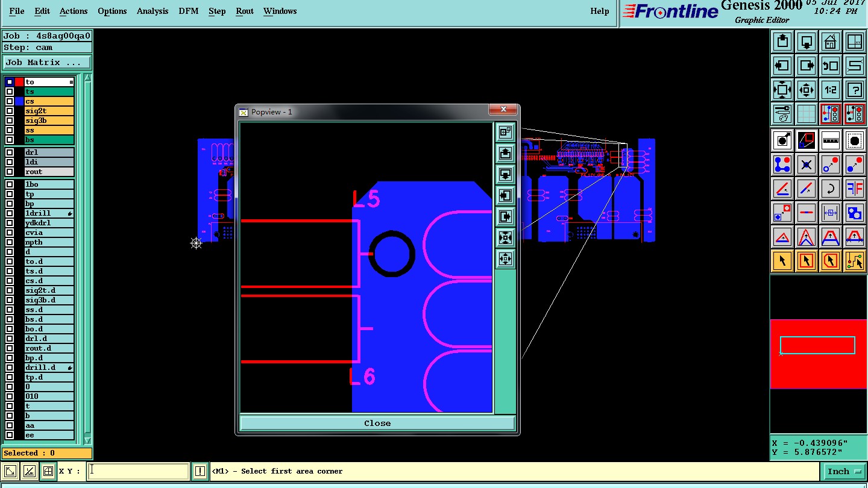Click the arrow in rectangle select icon

tap(807, 261)
